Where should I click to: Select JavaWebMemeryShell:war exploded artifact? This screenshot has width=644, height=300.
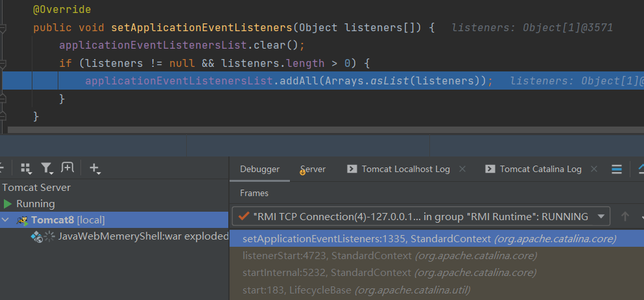tap(143, 236)
